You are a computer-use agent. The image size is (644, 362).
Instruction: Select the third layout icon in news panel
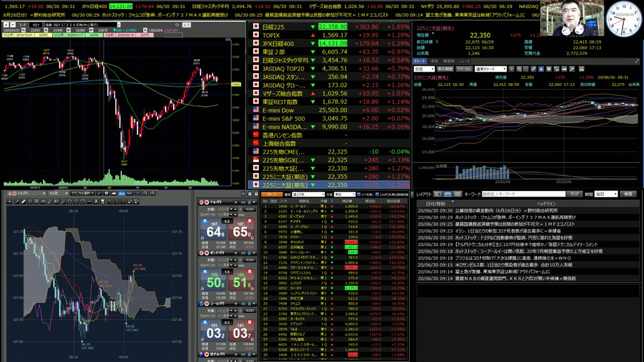(x=458, y=194)
